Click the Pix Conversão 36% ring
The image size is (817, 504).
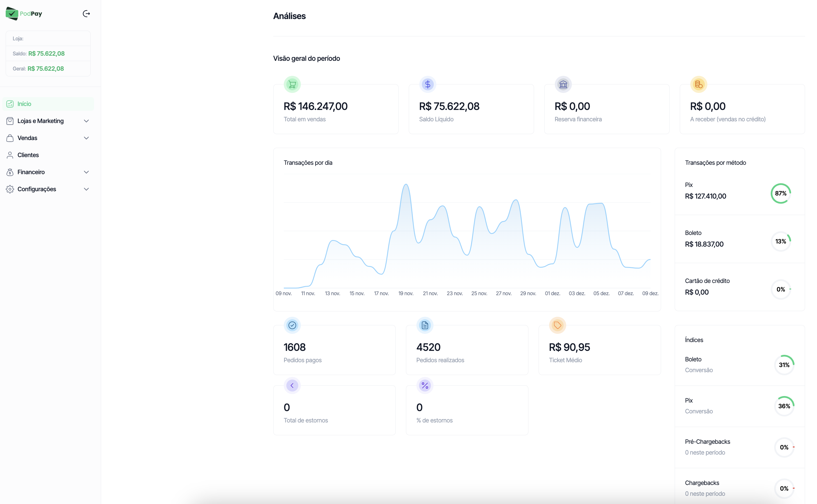pyautogui.click(x=784, y=406)
